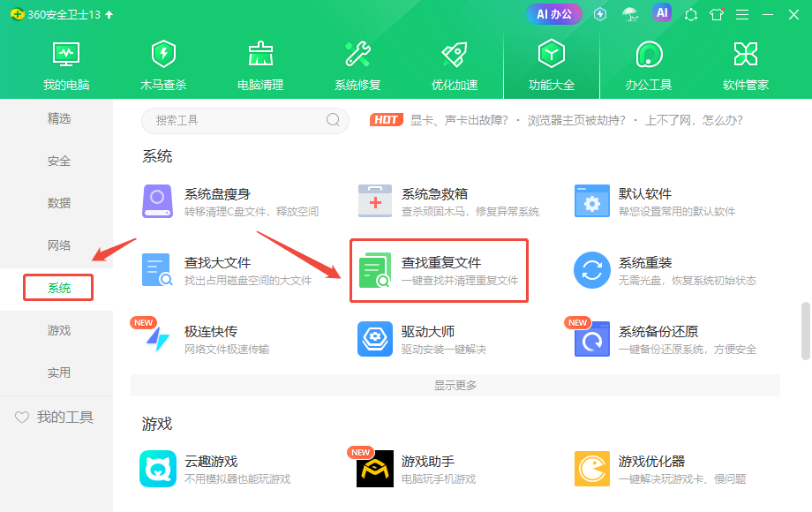The height and width of the screenshot is (512, 812).
Task: Click text 不用模拟器也能玩游戏
Action: [237, 478]
